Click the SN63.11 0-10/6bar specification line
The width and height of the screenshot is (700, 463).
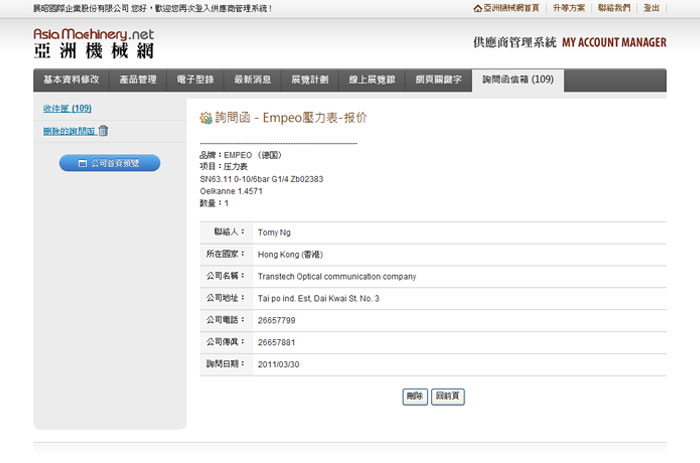[262, 179]
